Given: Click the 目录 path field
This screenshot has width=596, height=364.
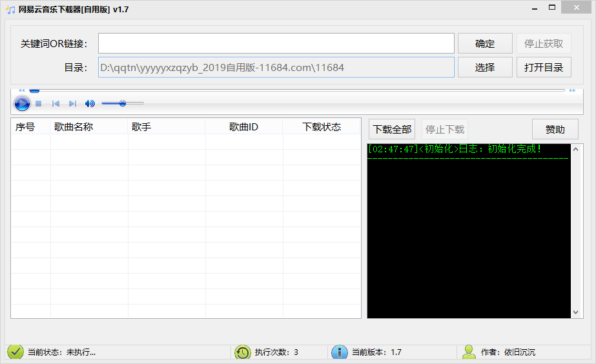Looking at the screenshot, I should point(276,67).
